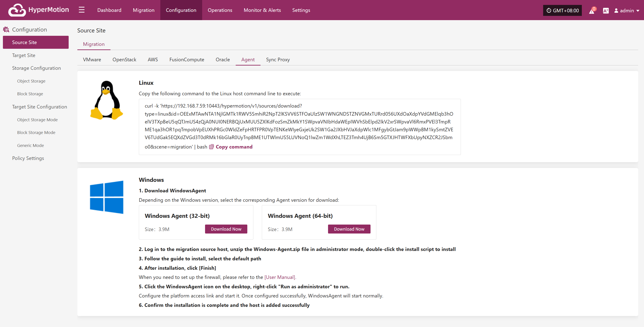Switch language with the translate icon
Image resolution: width=644 pixels, height=327 pixels.
[x=606, y=11]
